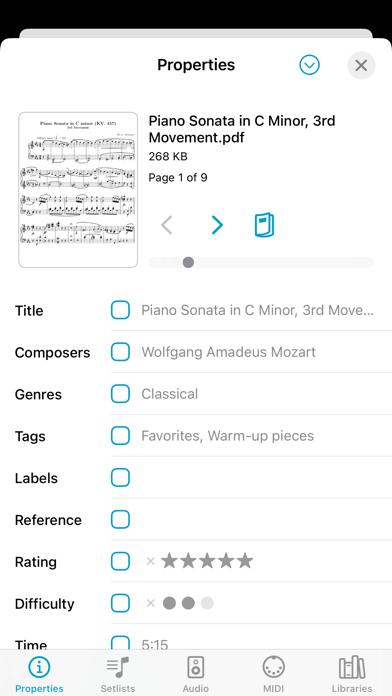392x696 pixels.
Task: Click the page position slider handle
Action: point(188,262)
